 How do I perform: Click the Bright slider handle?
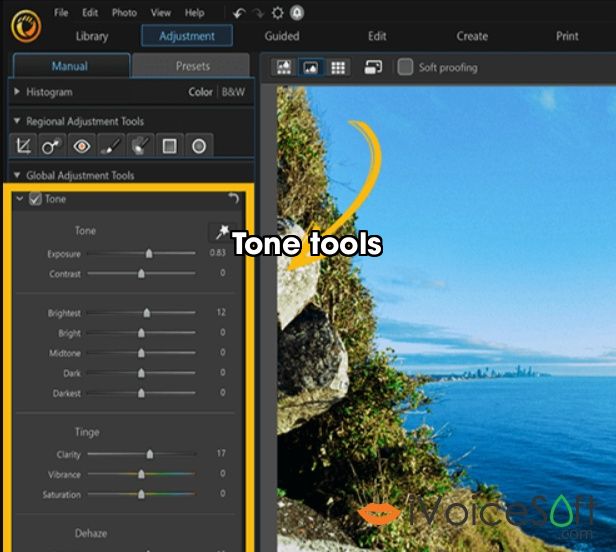[x=141, y=333]
